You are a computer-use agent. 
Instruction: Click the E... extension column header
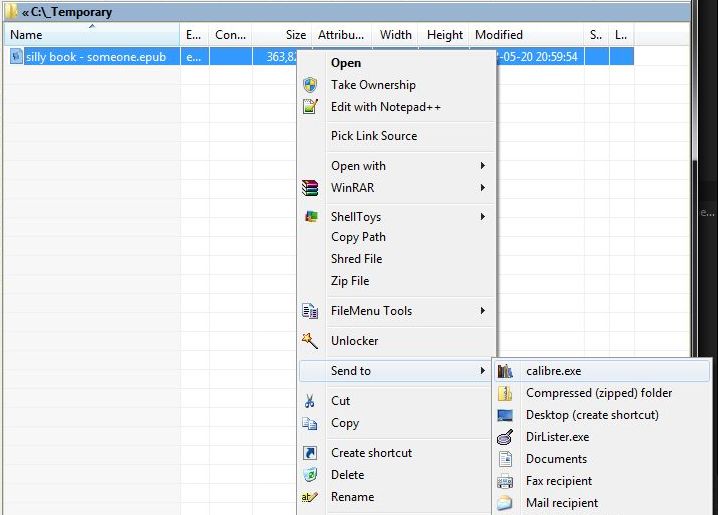(194, 35)
